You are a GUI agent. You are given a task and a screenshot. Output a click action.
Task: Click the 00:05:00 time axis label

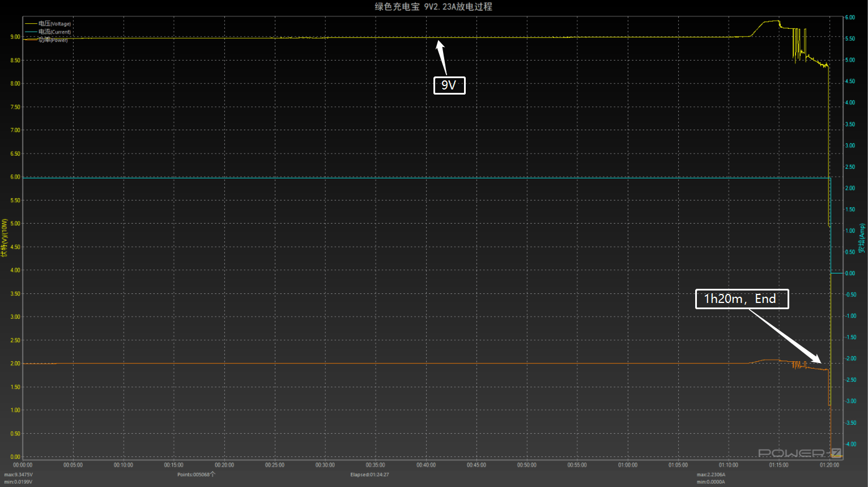point(73,465)
